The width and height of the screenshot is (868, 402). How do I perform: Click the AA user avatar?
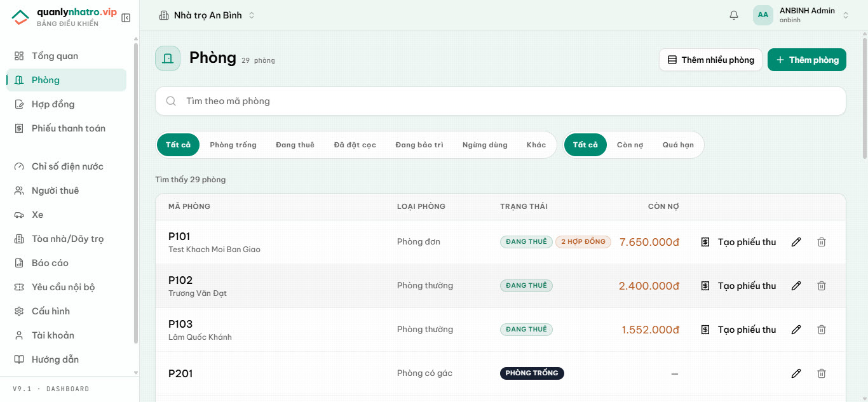[x=763, y=15]
